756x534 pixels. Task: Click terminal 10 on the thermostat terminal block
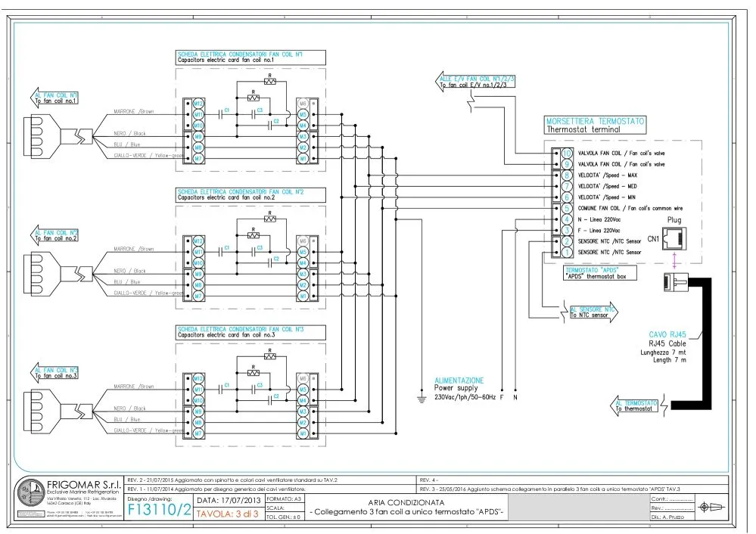pyautogui.click(x=565, y=154)
